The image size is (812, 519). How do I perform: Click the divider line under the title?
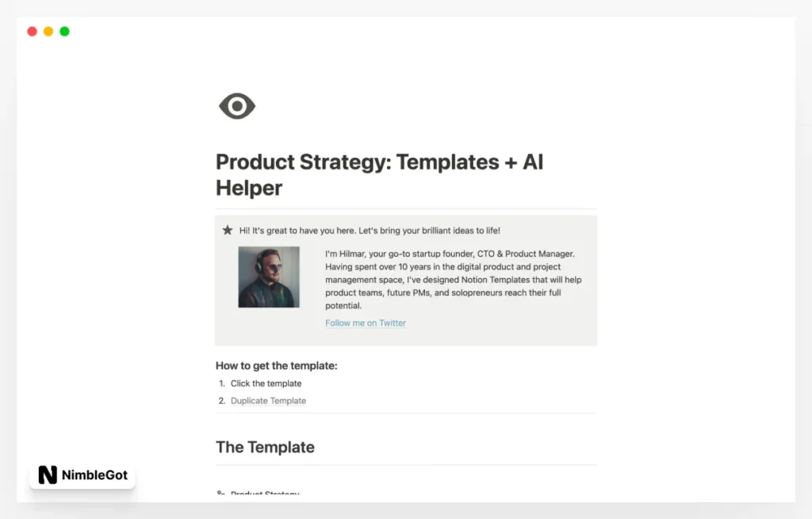click(406, 208)
